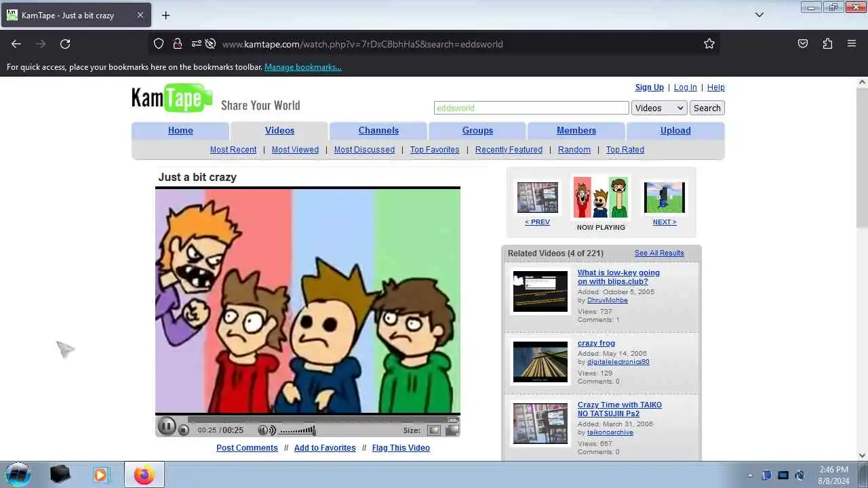Open the Extensions puzzle icon
This screenshot has height=488, width=868.
pos(827,43)
